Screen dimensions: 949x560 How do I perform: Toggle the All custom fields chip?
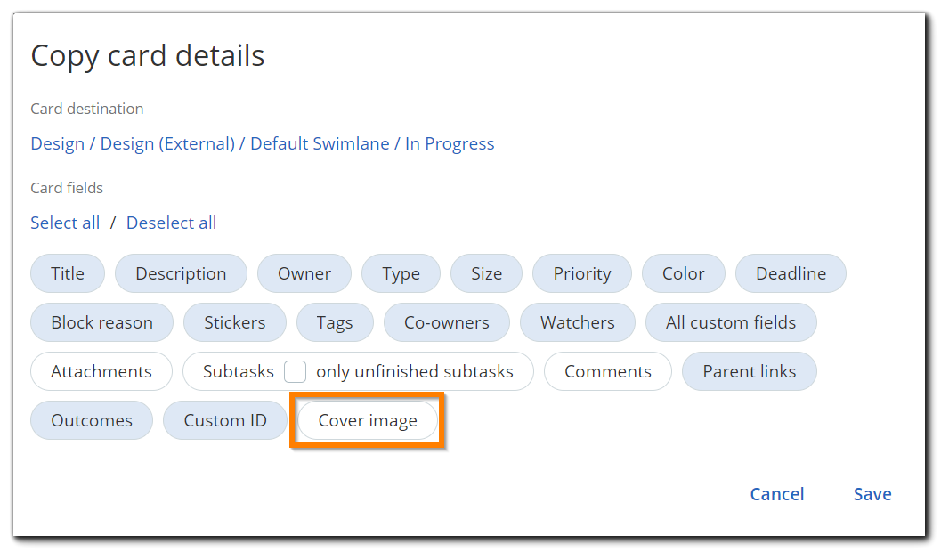tap(731, 322)
